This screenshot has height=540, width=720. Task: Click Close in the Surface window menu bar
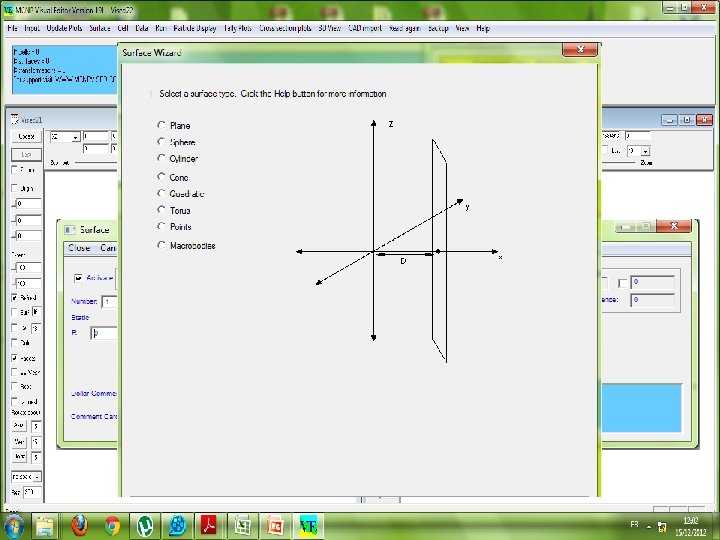click(x=79, y=248)
